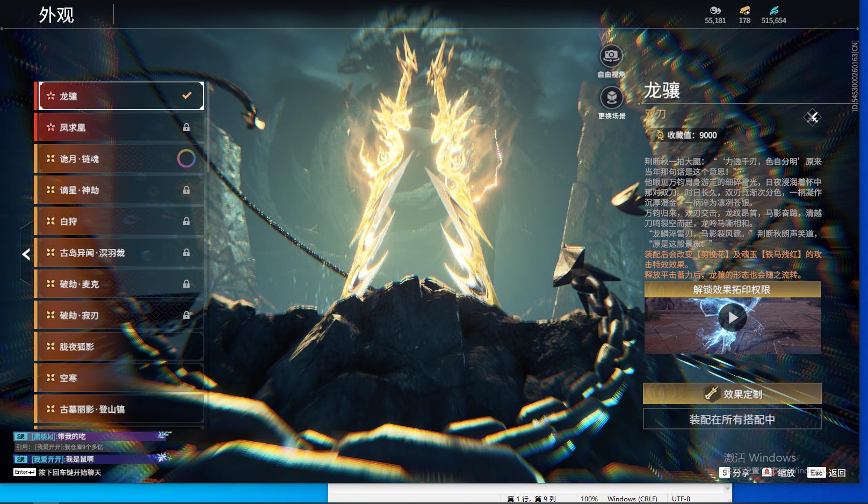
Task: Select the 破劫·寂刃 skin
Action: pyautogui.click(x=119, y=315)
